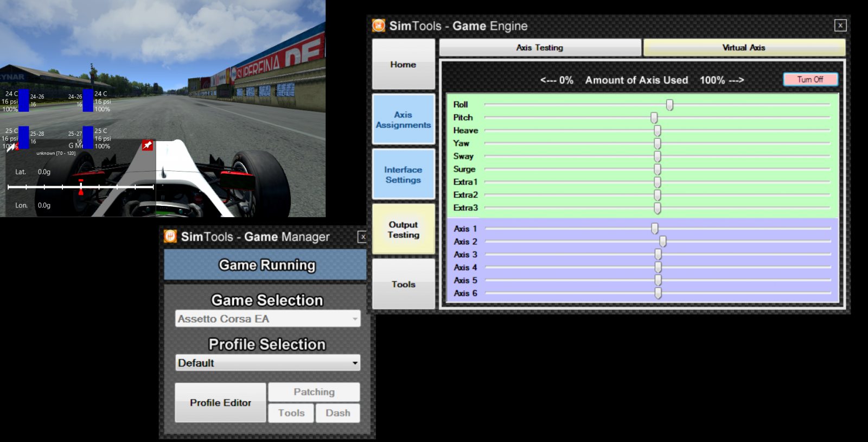Click the Heave slider handle
The image size is (868, 442).
[x=657, y=131]
